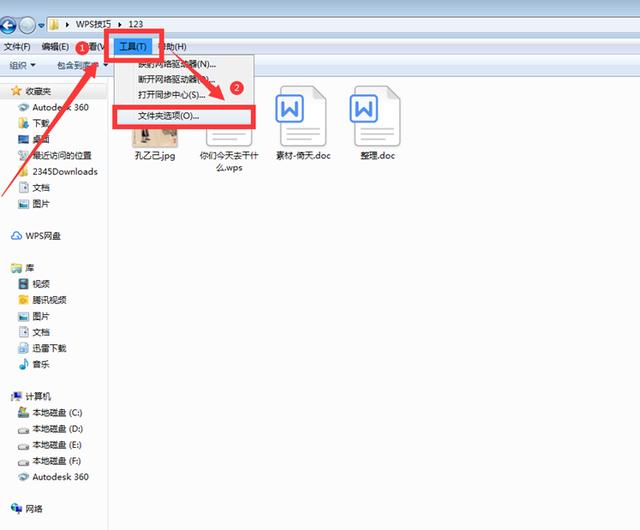Open the 音乐 library note icon
The width and height of the screenshot is (640, 530).
click(x=24, y=364)
